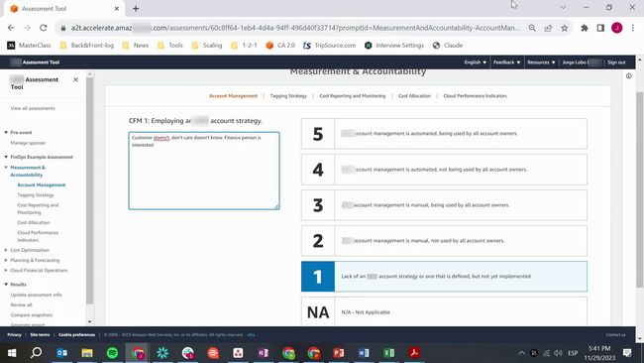
Task: Collapse the Pre-event section
Action: (6, 132)
